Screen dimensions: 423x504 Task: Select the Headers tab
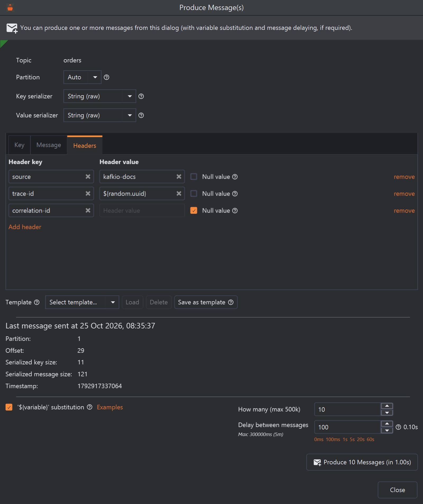click(x=85, y=145)
